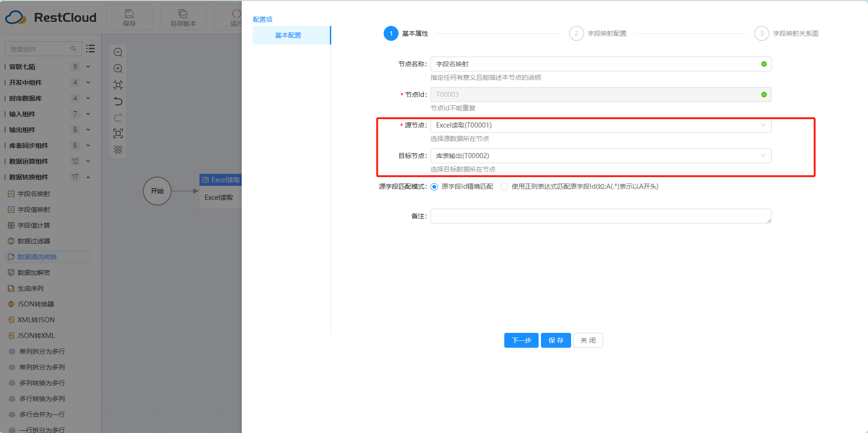Click the 备注 text area
868x433 pixels.
click(601, 216)
